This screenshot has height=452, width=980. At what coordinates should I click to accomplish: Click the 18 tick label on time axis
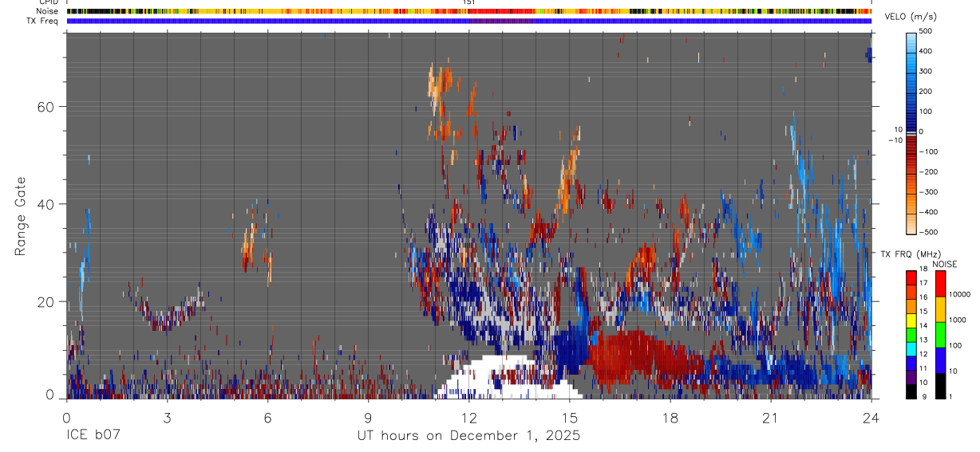[x=670, y=418]
